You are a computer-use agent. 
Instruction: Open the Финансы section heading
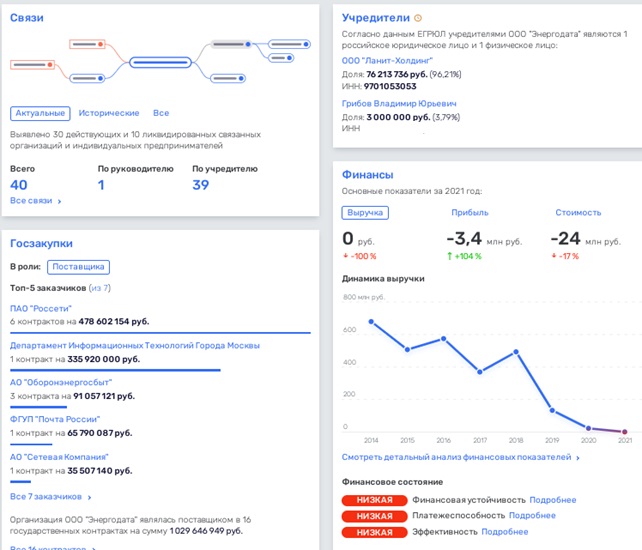coord(367,175)
